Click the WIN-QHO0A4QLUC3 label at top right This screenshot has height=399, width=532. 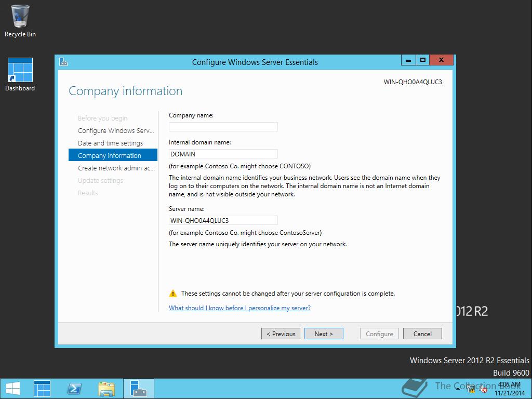pyautogui.click(x=413, y=82)
